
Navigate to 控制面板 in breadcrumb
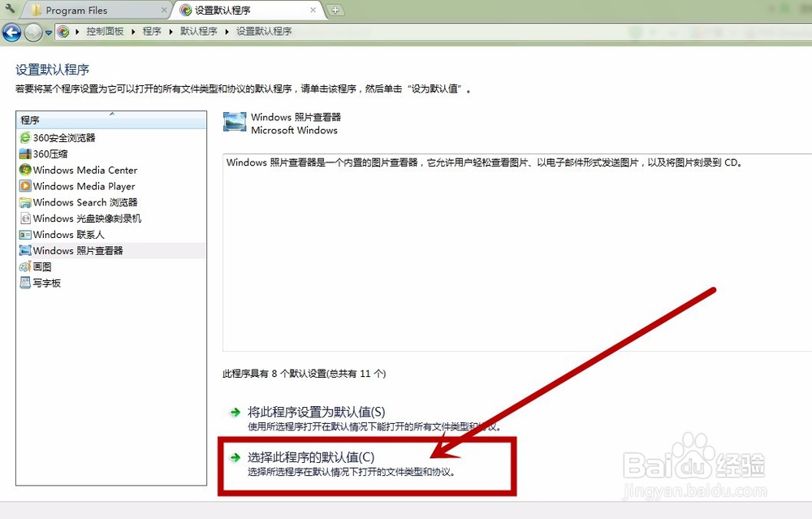105,32
